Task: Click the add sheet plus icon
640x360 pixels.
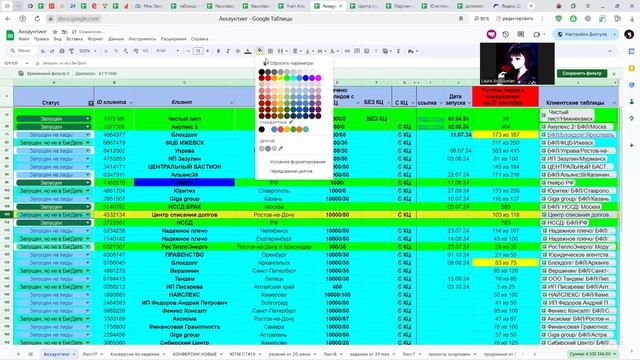Action: (18, 354)
